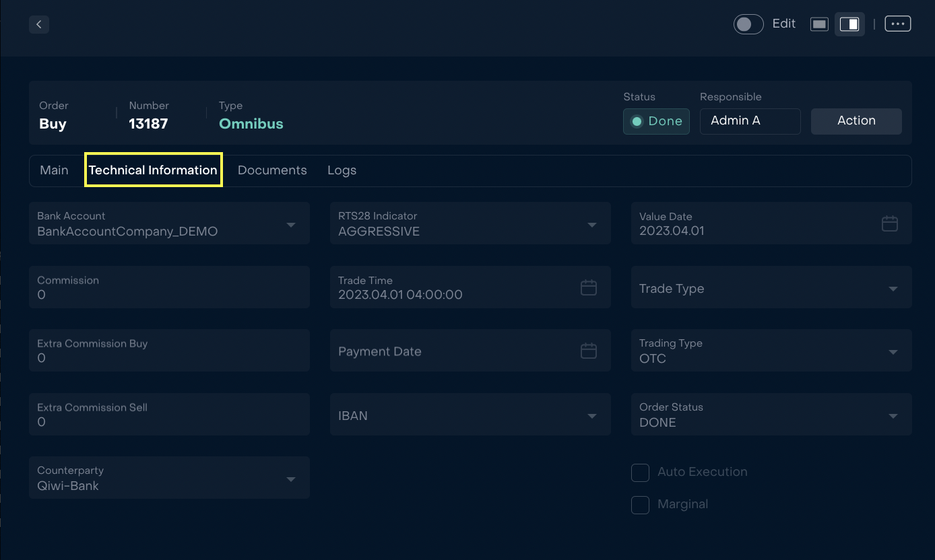Switch to single panel layout view
Viewport: 935px width, 560px height.
pos(819,24)
